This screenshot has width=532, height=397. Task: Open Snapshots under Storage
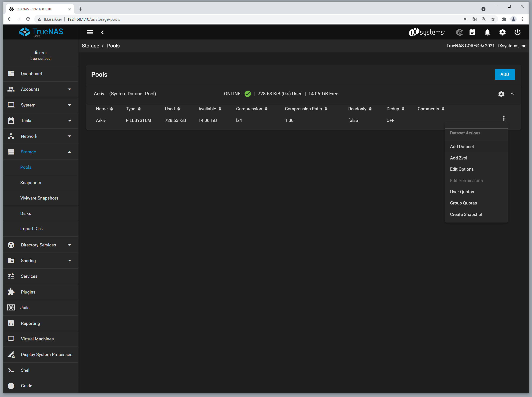(x=31, y=183)
